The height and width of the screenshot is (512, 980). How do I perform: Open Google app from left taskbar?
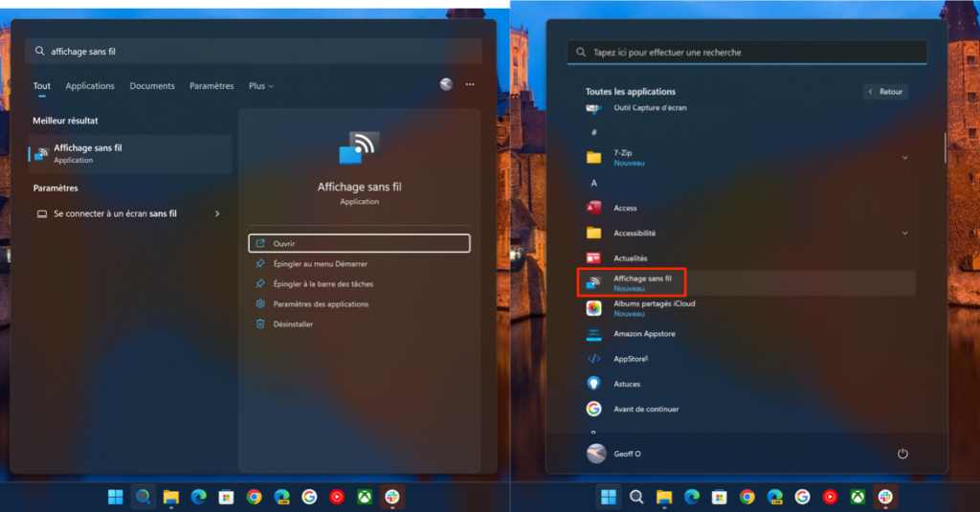(x=309, y=497)
